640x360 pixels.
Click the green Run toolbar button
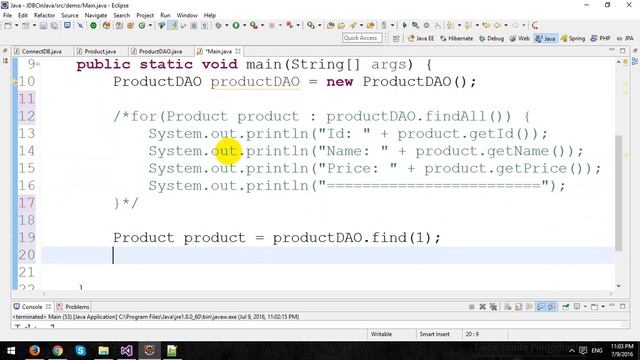pos(236,25)
